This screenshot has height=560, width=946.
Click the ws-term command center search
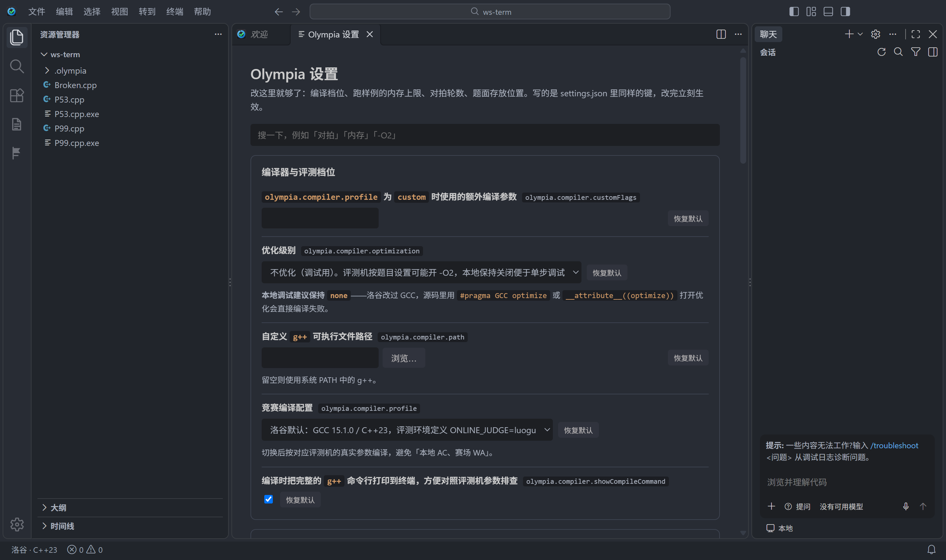click(x=490, y=12)
